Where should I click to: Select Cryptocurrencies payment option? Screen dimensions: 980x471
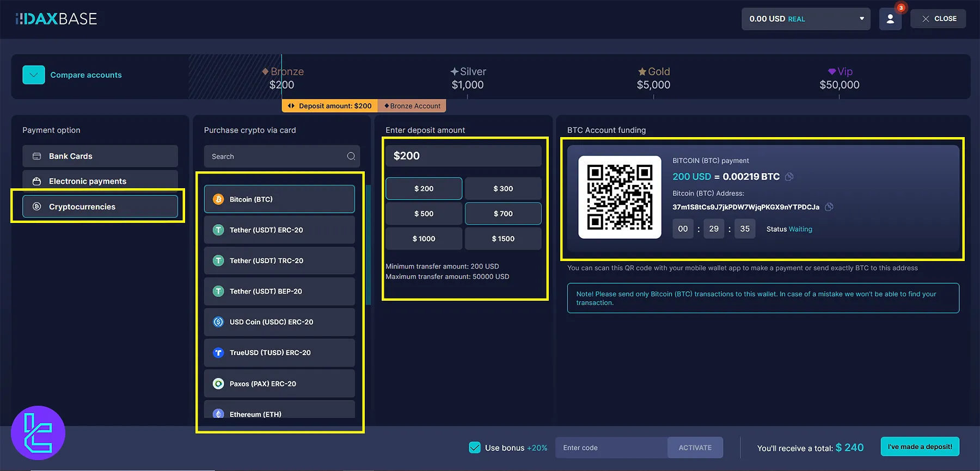[x=100, y=207]
